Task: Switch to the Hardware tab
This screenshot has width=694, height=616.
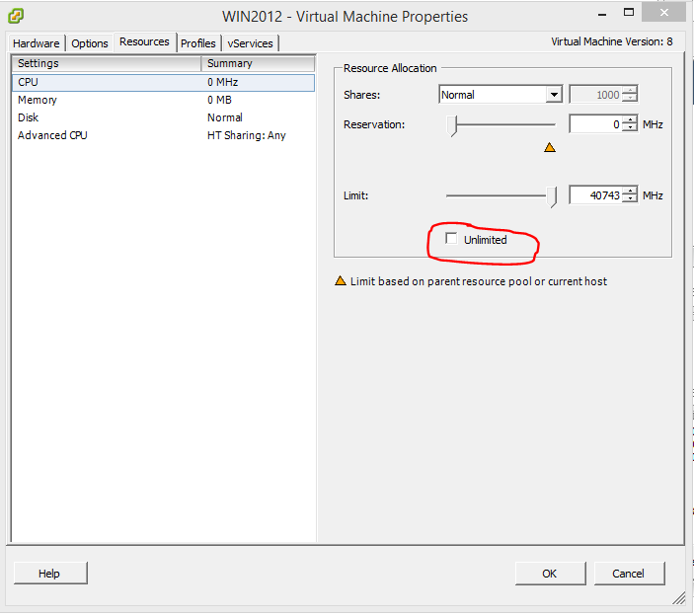Action: 37,43
